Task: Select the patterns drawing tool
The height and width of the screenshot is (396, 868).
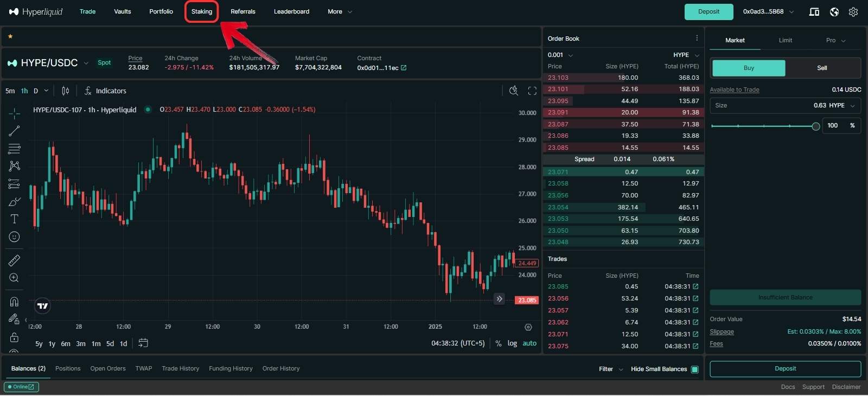Action: 15,166
